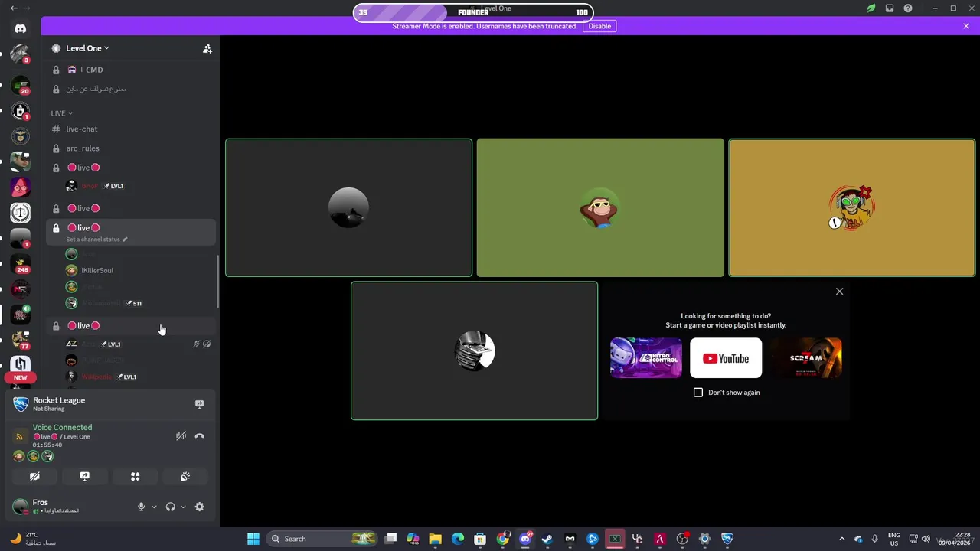Show hidden icons in the system tray
980x551 pixels.
point(841,539)
